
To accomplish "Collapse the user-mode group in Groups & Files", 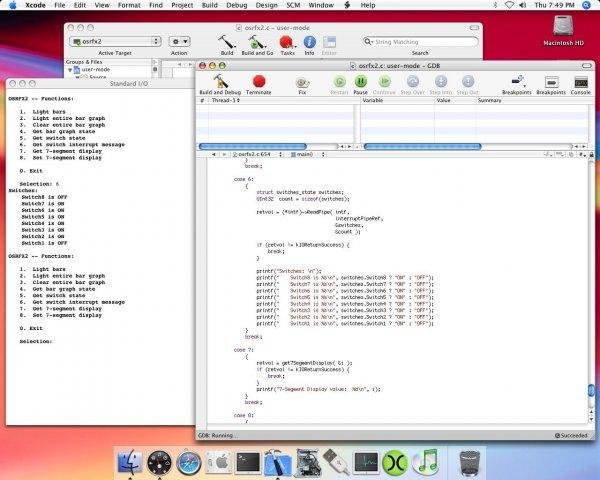I will pyautogui.click(x=70, y=70).
